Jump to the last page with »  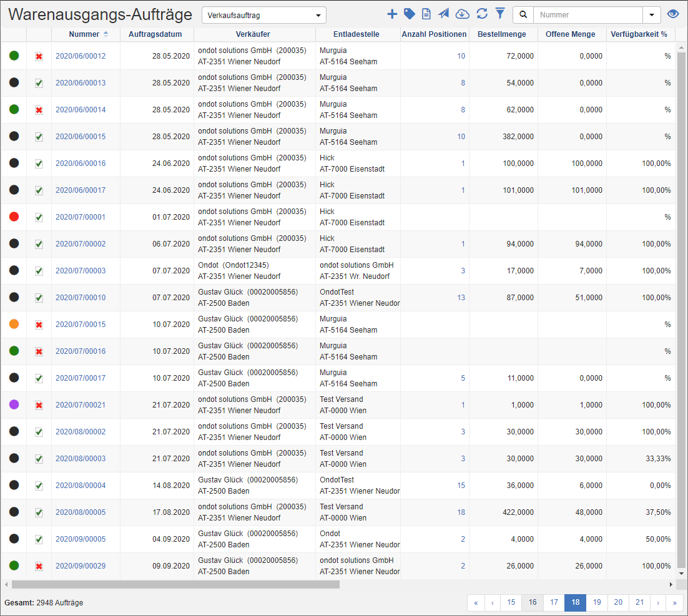pyautogui.click(x=674, y=602)
